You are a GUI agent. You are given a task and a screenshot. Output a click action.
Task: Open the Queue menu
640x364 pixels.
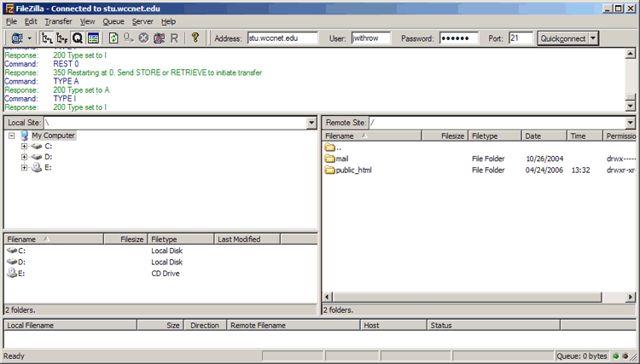[x=113, y=21]
